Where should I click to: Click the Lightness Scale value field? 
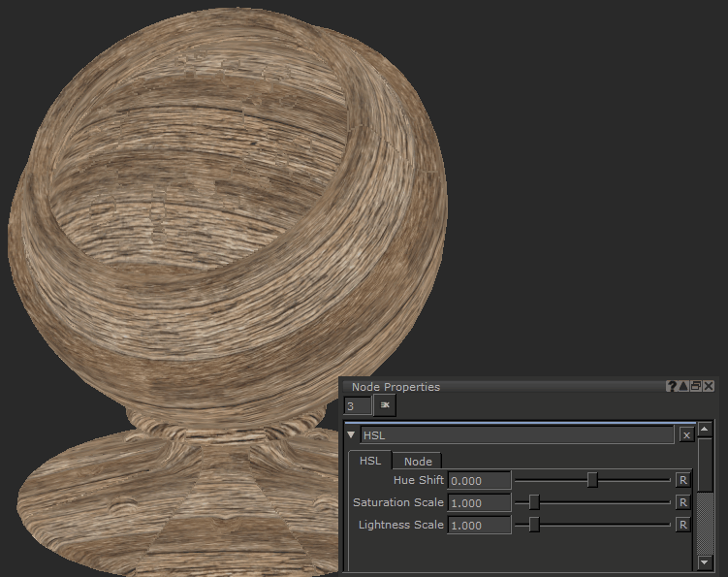tap(479, 525)
